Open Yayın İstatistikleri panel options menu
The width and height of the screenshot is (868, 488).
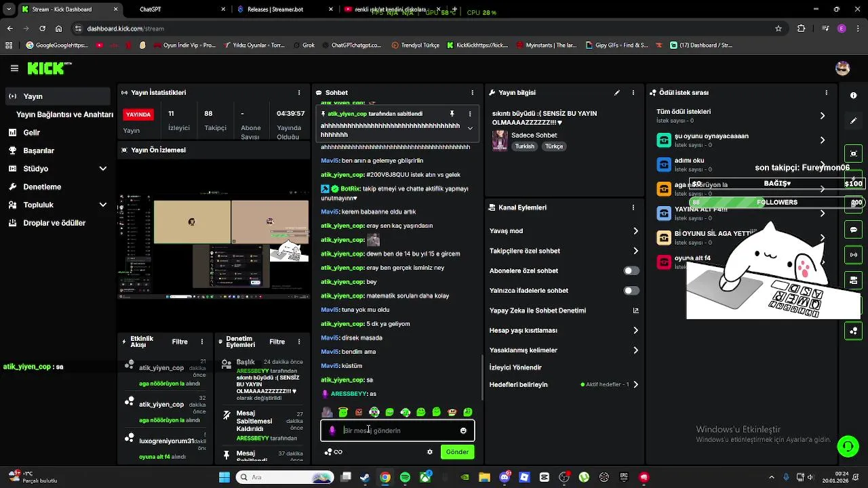tap(299, 93)
